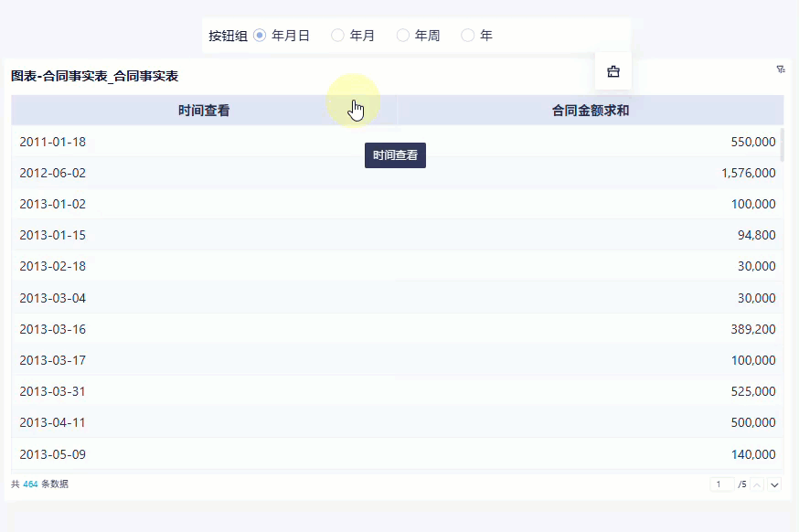Open the toolbox icon above the table
This screenshot has height=532, width=799.
613,72
